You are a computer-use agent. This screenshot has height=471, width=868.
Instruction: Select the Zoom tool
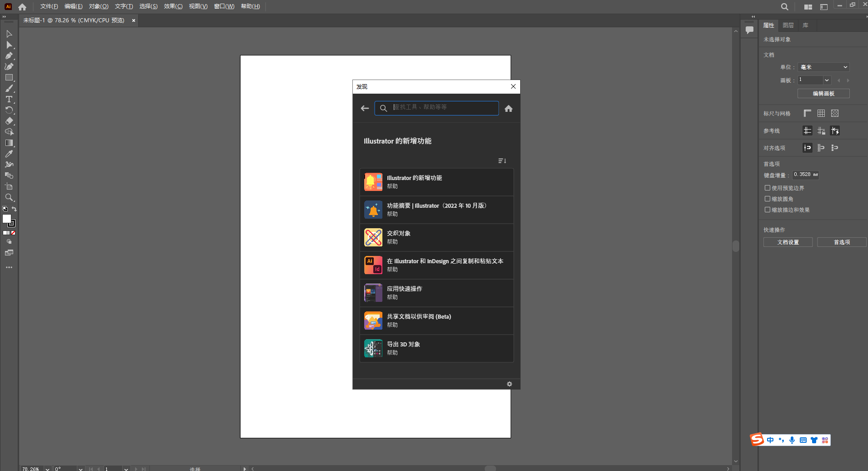tap(9, 198)
